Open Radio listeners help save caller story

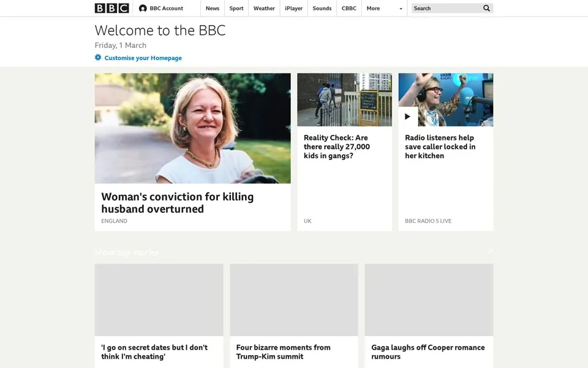tap(440, 147)
